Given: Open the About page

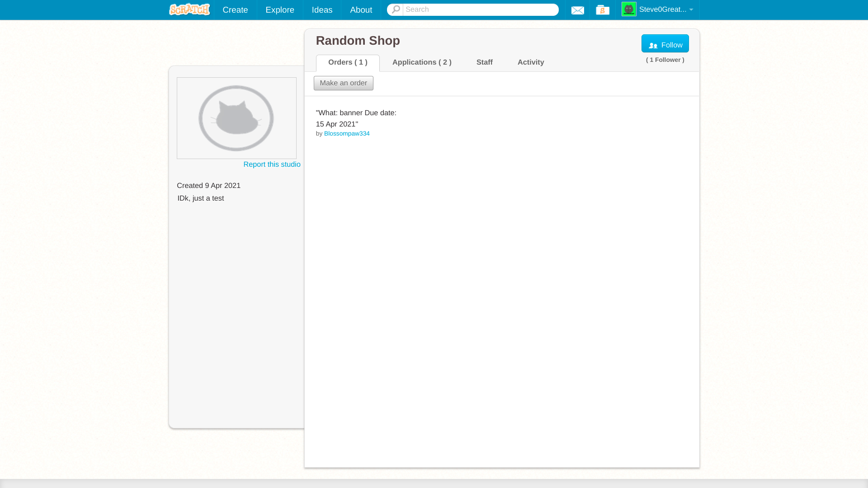Looking at the screenshot, I should pos(361,10).
